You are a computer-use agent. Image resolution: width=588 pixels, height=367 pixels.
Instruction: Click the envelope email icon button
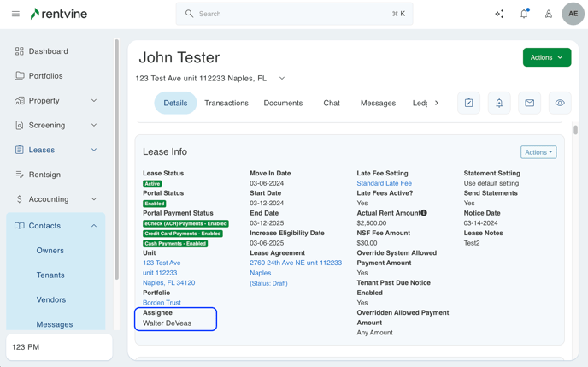click(529, 103)
